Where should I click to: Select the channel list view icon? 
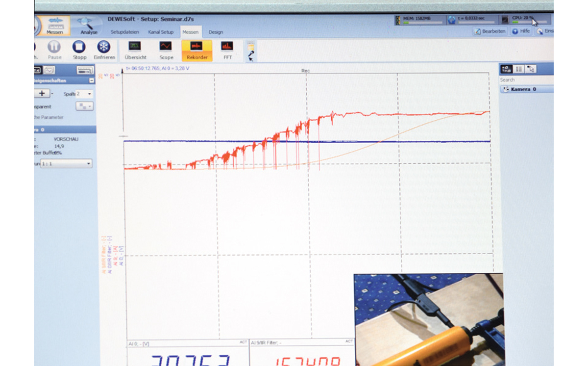pos(519,69)
